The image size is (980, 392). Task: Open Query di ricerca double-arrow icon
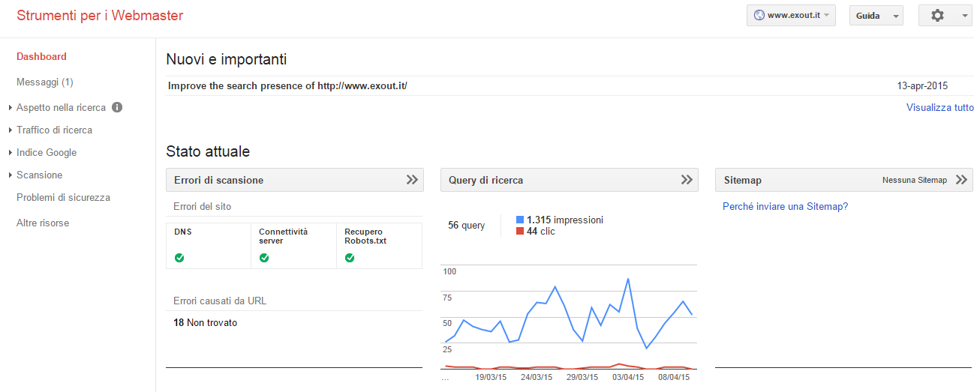(686, 180)
